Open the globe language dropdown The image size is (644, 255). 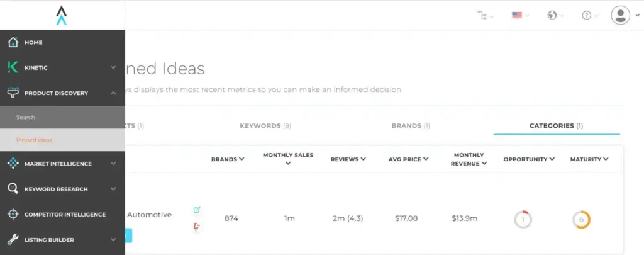tap(555, 15)
